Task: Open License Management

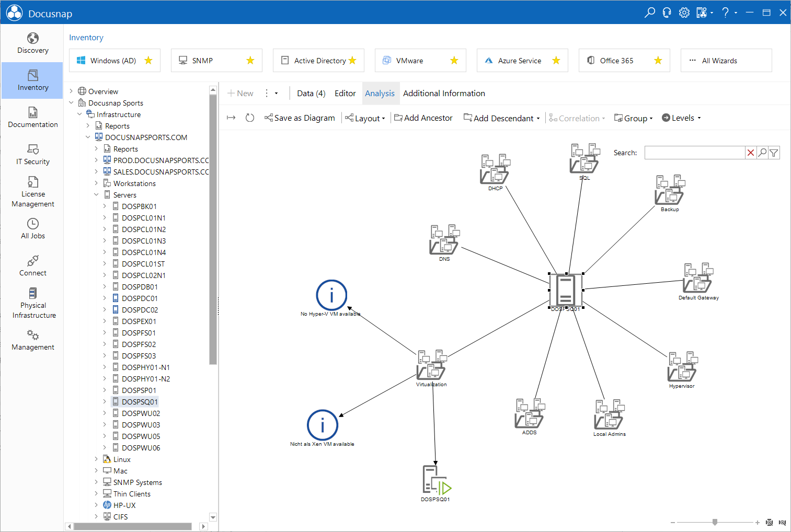Action: point(32,192)
